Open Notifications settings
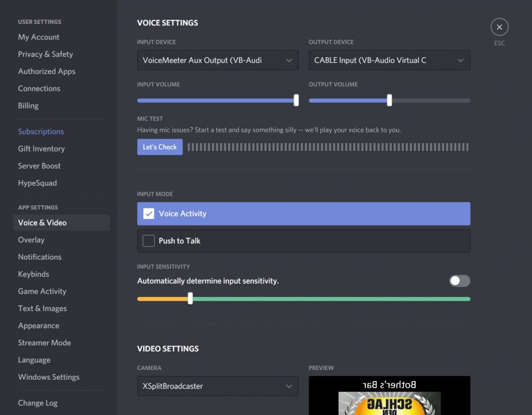532x415 pixels. [39, 257]
